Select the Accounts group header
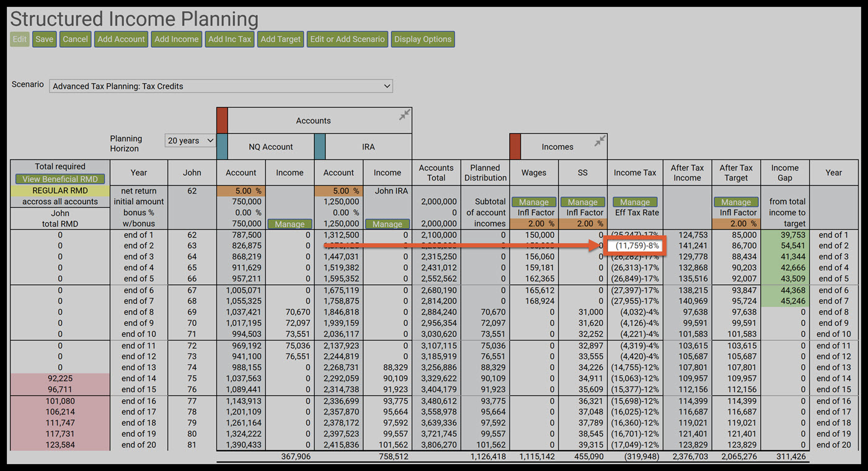Image resolution: width=868 pixels, height=471 pixels. (x=314, y=120)
